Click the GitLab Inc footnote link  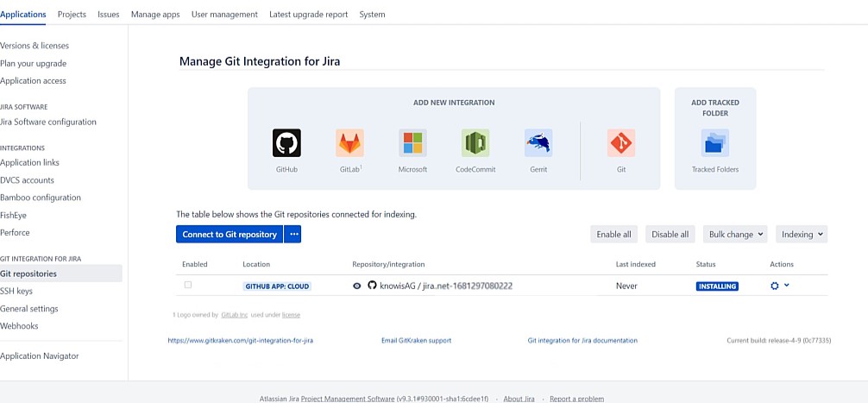[x=234, y=315]
